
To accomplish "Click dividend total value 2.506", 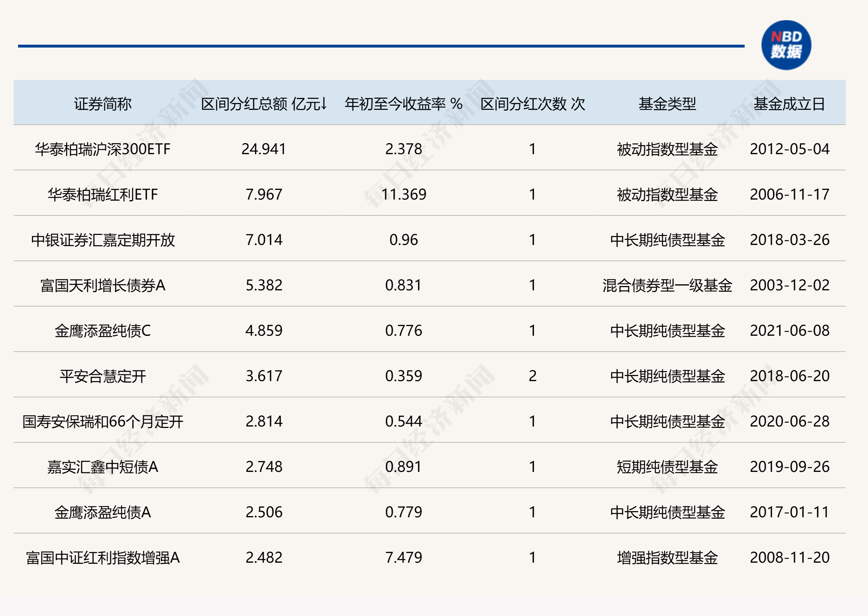I will 264,512.
